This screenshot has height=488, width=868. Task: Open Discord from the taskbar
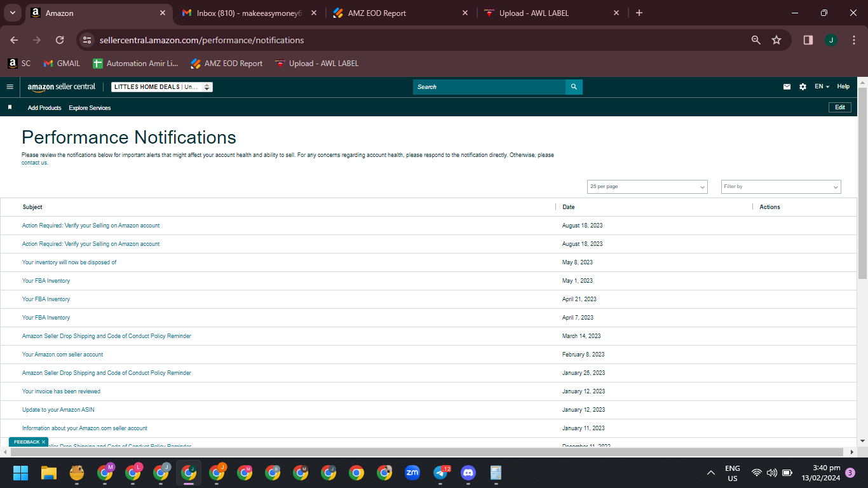click(468, 473)
